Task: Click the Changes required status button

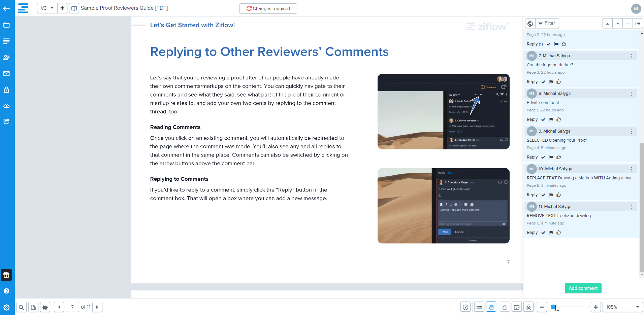Action: coord(268,8)
